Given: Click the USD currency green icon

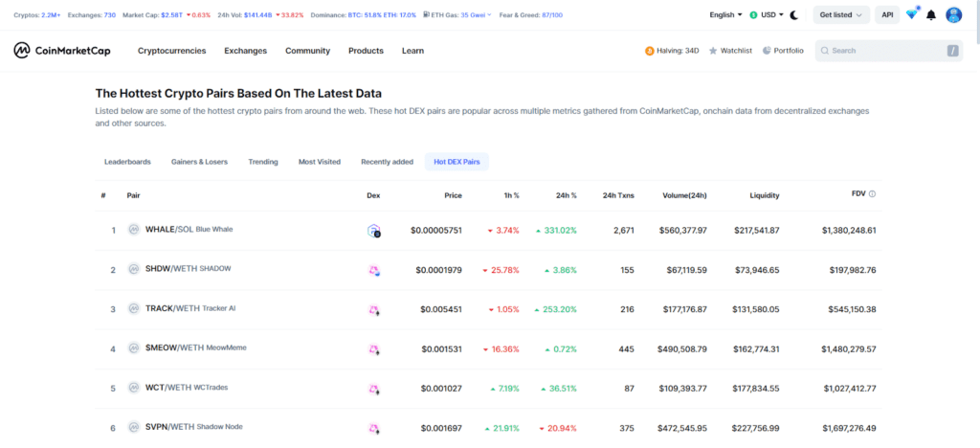Looking at the screenshot, I should [754, 15].
